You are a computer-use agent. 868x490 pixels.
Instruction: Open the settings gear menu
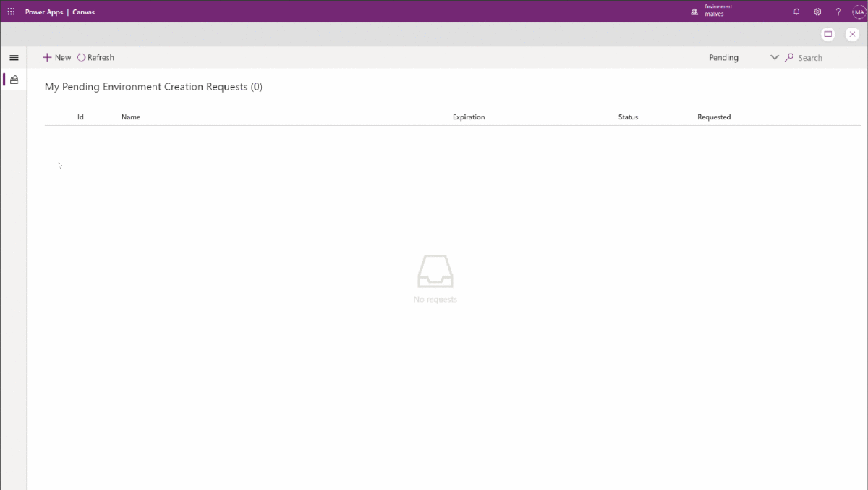[817, 12]
